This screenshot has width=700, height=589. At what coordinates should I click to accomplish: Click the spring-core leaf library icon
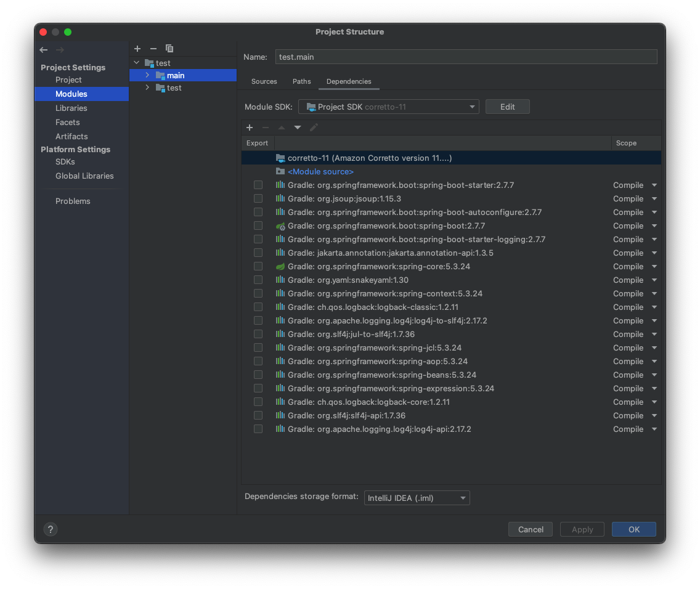[x=280, y=266]
